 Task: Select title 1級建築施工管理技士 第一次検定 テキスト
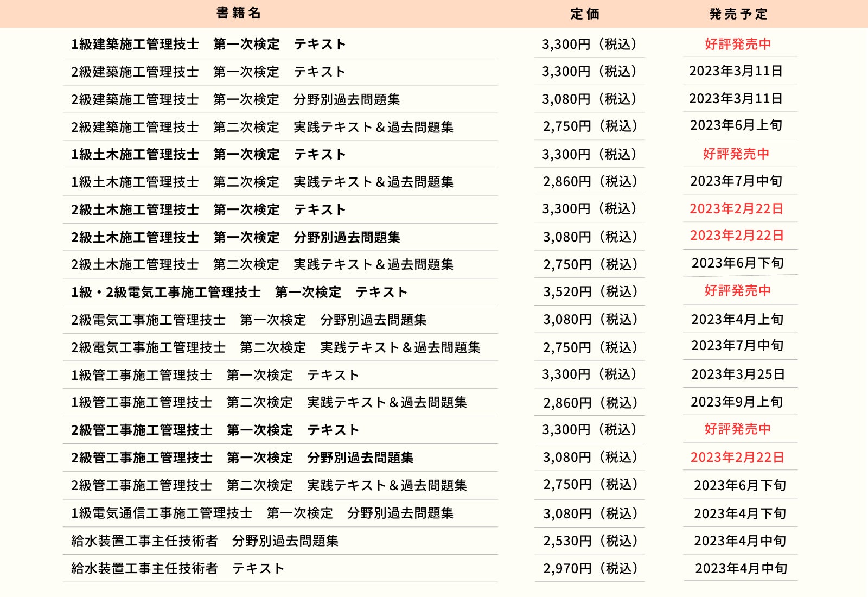(x=208, y=44)
